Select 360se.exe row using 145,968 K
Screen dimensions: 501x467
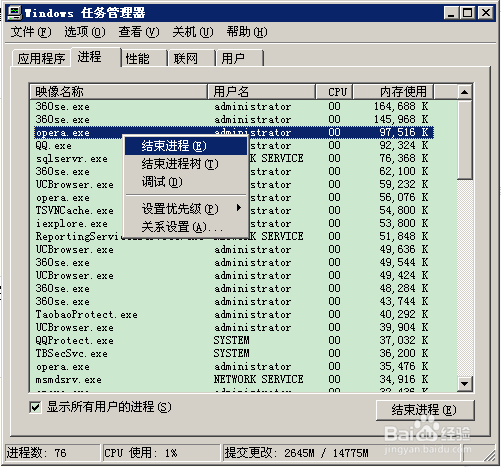click(x=234, y=120)
